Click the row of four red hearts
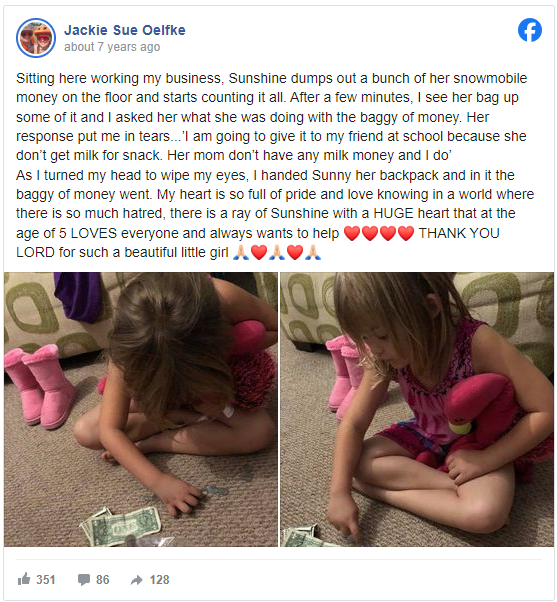 click(x=379, y=233)
